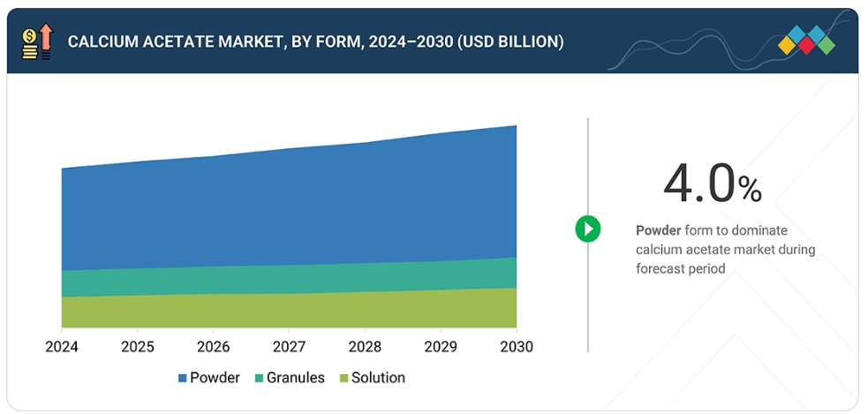
Task: Click the 4.0% growth rate figure
Action: (x=712, y=185)
